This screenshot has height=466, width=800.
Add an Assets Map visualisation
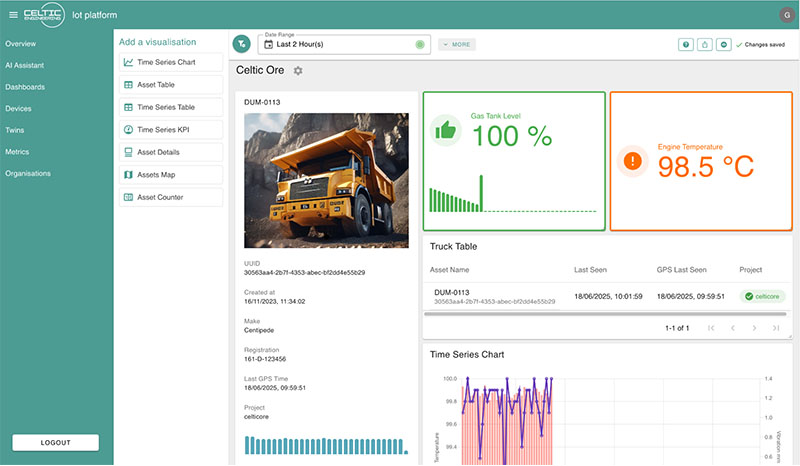[171, 175]
